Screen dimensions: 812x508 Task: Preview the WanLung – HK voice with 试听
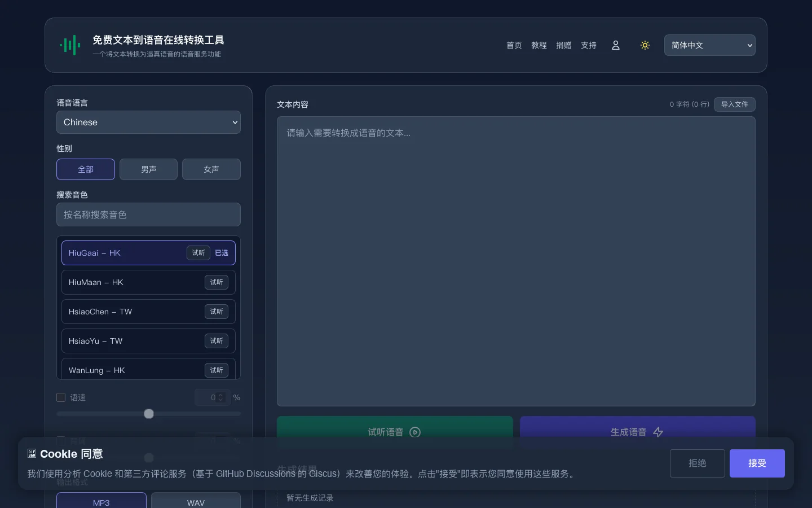tap(217, 370)
